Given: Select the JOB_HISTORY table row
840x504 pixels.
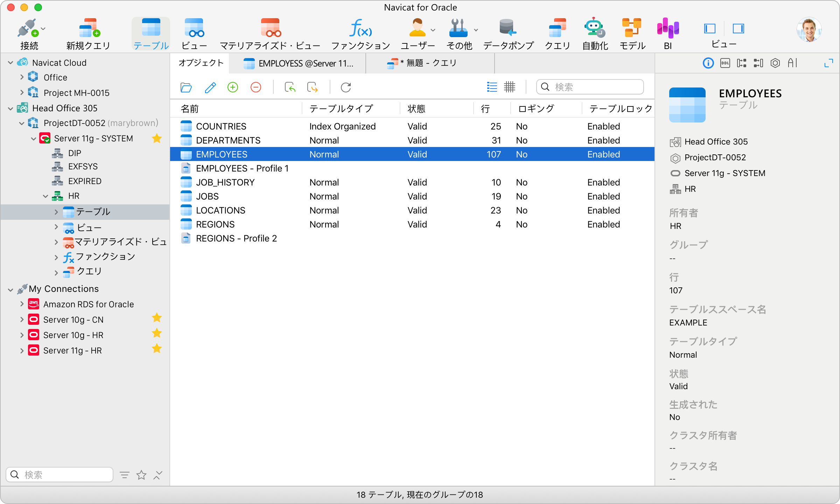Looking at the screenshot, I should point(412,182).
